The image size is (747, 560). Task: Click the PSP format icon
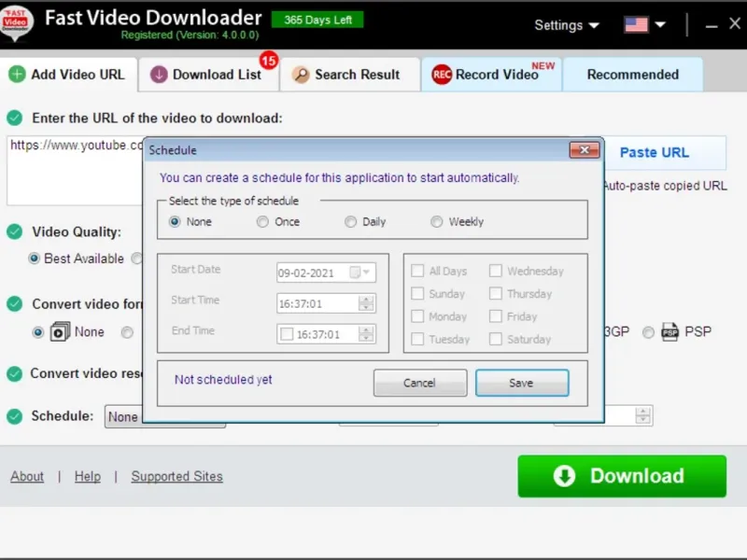tap(669, 331)
